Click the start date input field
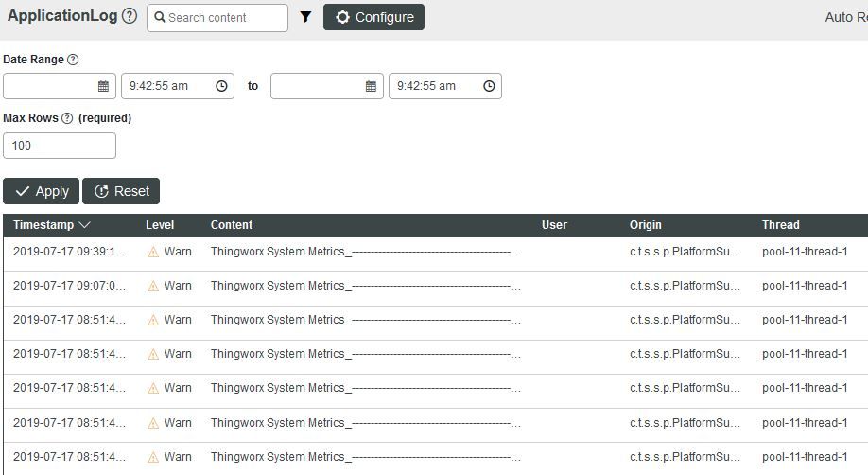The height and width of the screenshot is (475, 868). [60, 86]
